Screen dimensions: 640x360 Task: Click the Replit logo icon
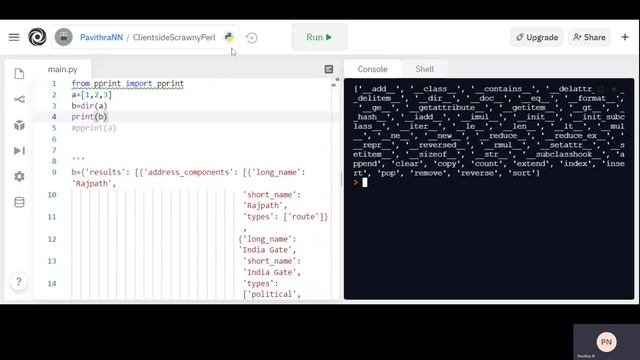tap(37, 37)
